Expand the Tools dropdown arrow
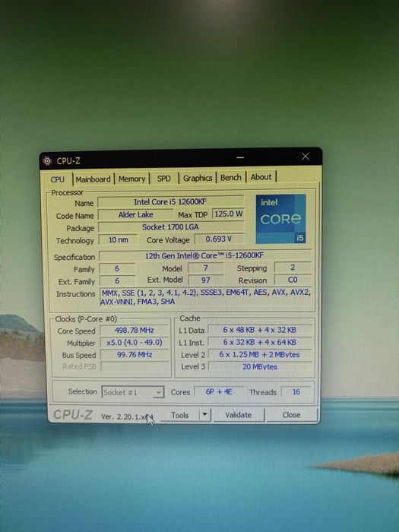 click(204, 415)
